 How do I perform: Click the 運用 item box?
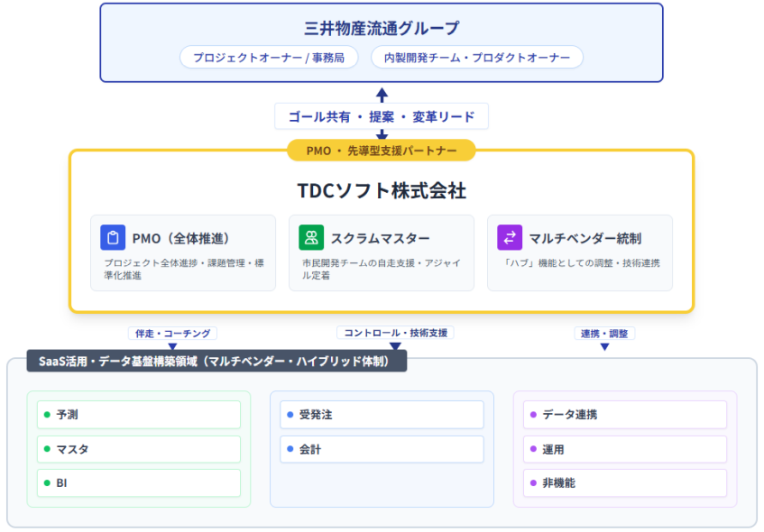pyautogui.click(x=624, y=449)
